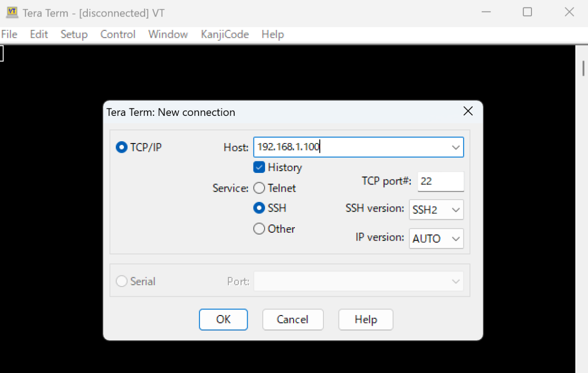Open the File menu

tap(9, 34)
